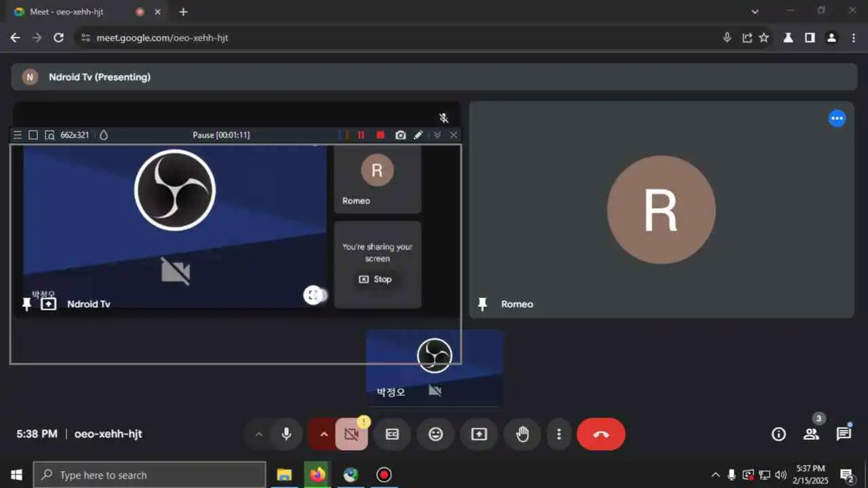
Task: Open the emoji reactions panel
Action: click(435, 434)
